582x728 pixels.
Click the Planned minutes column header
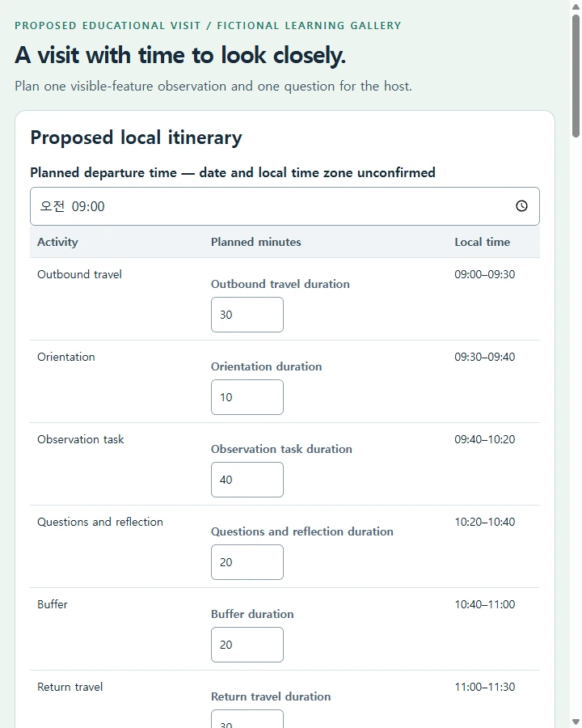255,242
